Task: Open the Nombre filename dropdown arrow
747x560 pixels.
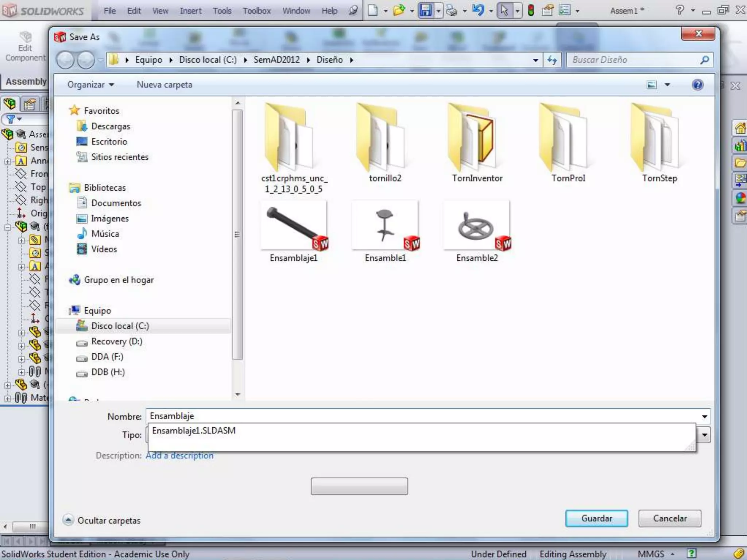Action: coord(704,416)
